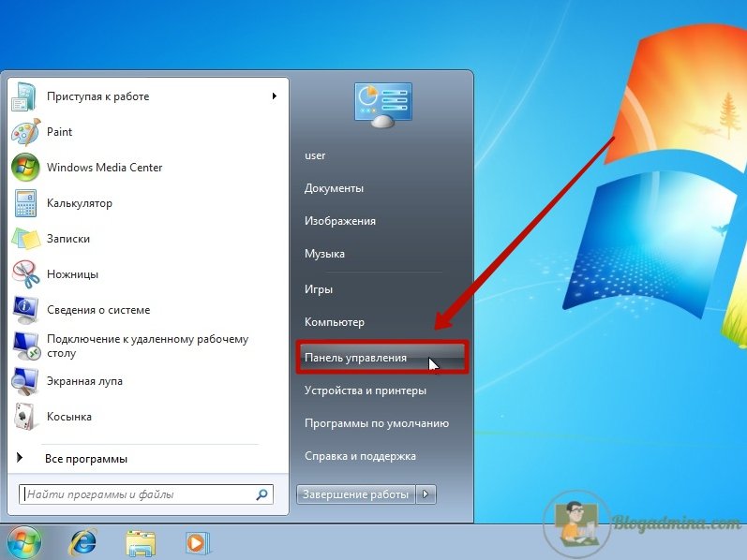This screenshot has height=560, width=747.
Task: Open Сведения о системе icon
Action: click(x=25, y=310)
